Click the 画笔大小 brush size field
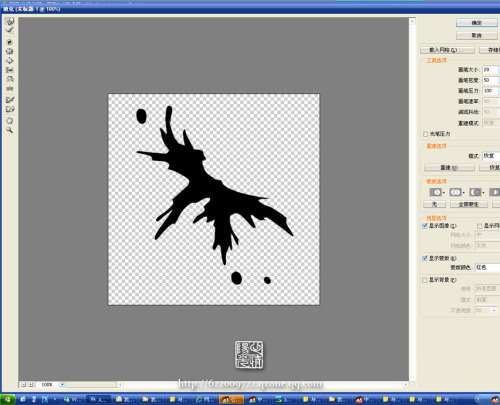The width and height of the screenshot is (500, 405). click(490, 70)
